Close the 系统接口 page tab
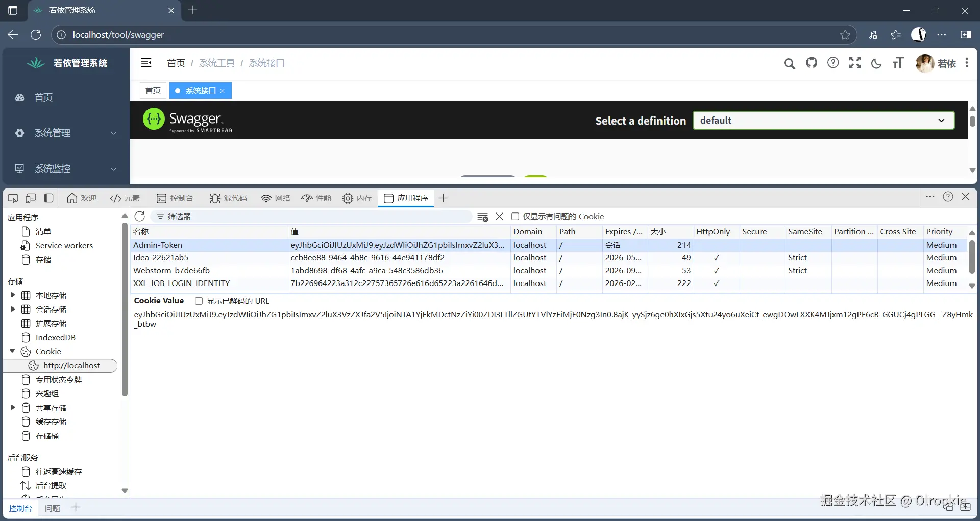The width and height of the screenshot is (980, 521). (223, 91)
